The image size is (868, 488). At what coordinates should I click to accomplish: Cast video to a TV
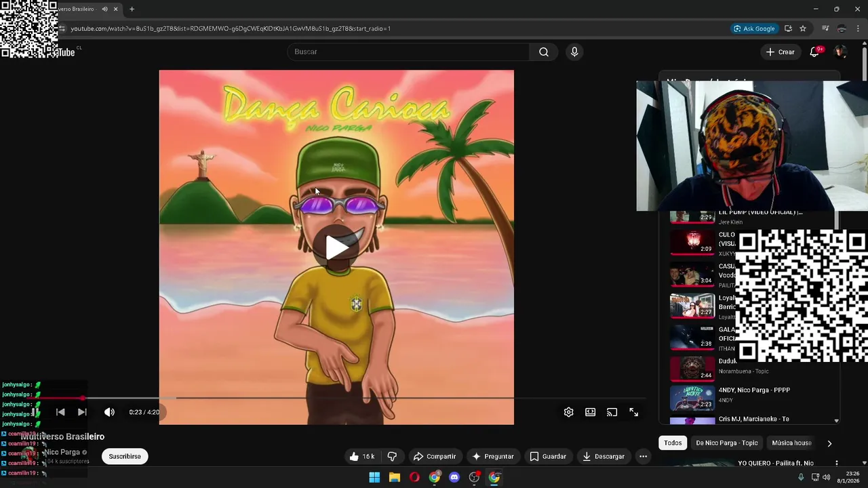coord(612,412)
